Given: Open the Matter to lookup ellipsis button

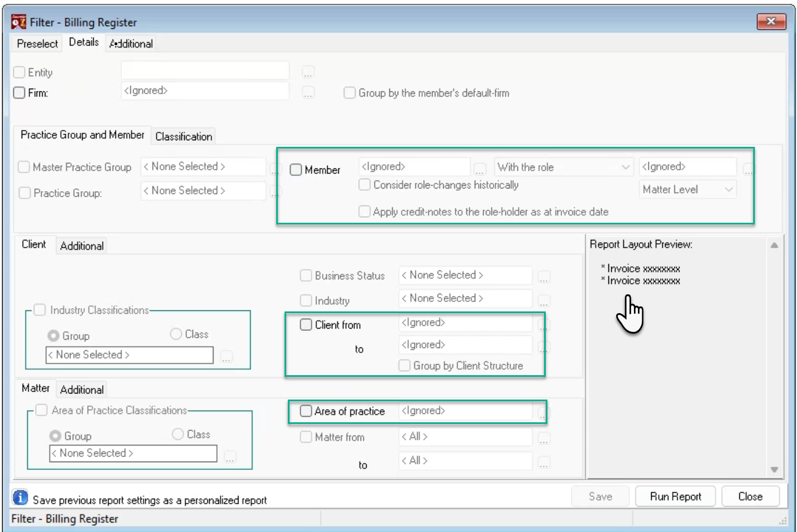Looking at the screenshot, I should coord(544,462).
